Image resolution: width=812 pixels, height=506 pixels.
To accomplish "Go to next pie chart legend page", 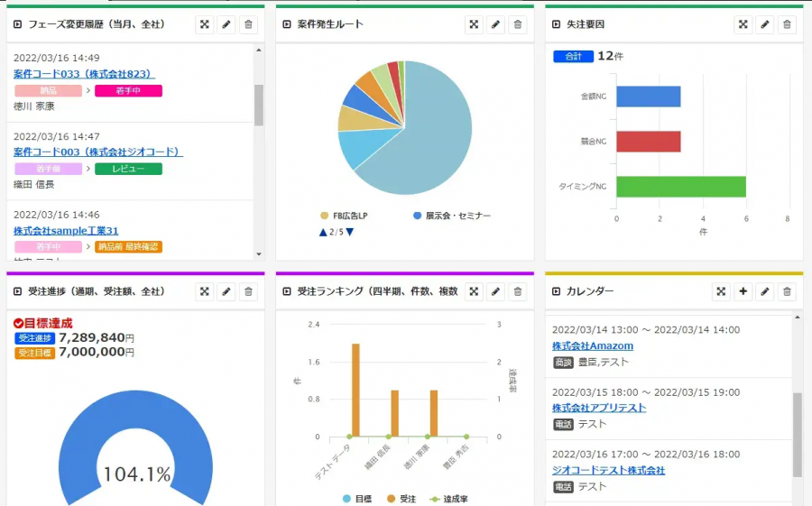I will 349,232.
